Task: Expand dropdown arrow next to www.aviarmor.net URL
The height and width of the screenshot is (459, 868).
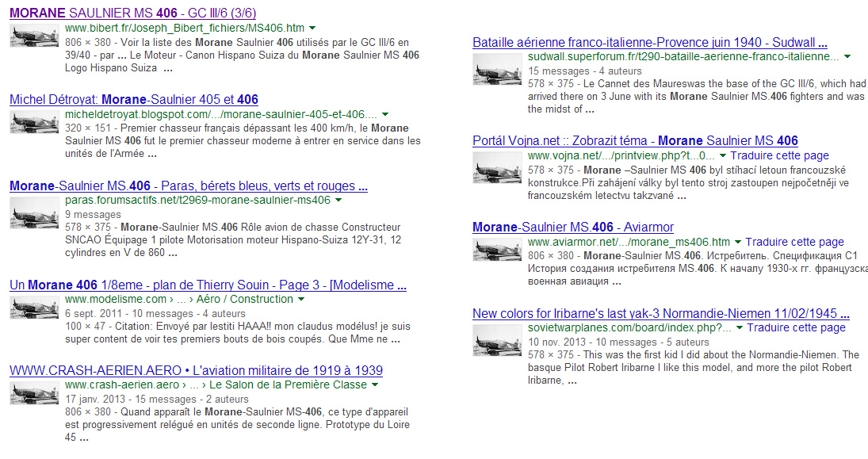Action: (737, 242)
